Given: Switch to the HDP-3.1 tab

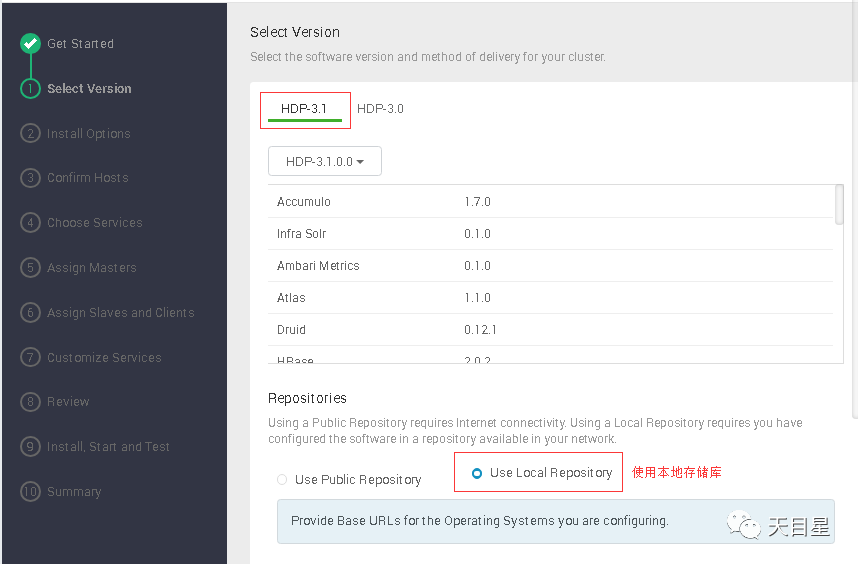Looking at the screenshot, I should click(x=304, y=109).
